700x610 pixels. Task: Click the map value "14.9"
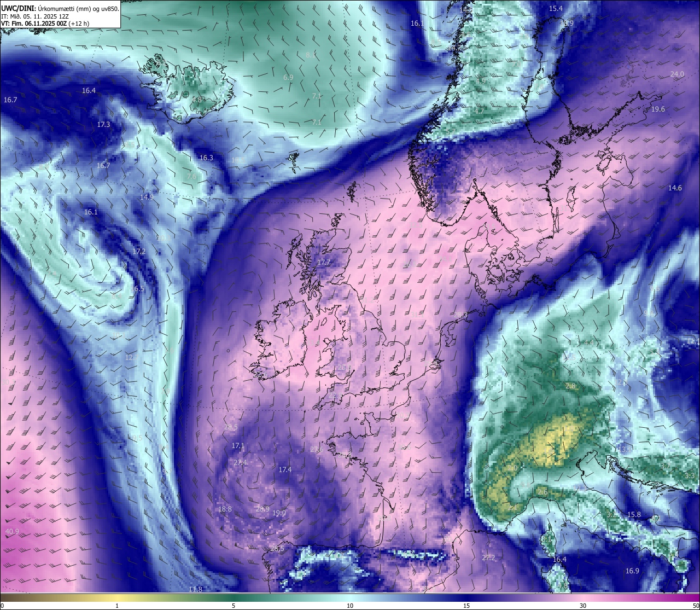pyautogui.click(x=147, y=197)
